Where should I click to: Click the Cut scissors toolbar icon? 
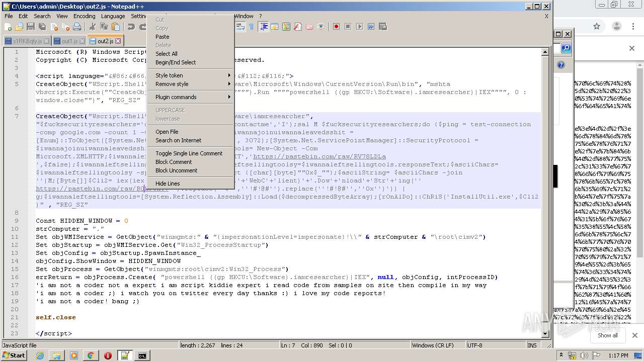click(93, 27)
